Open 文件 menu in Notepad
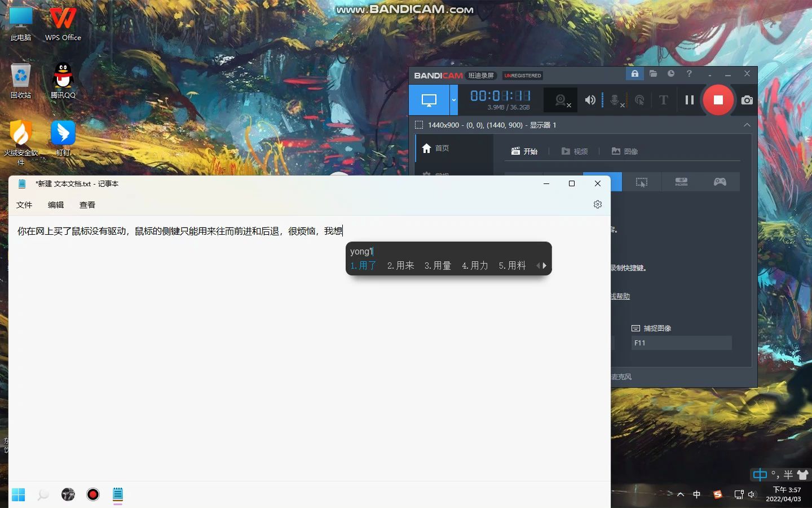Image resolution: width=812 pixels, height=508 pixels. point(24,205)
